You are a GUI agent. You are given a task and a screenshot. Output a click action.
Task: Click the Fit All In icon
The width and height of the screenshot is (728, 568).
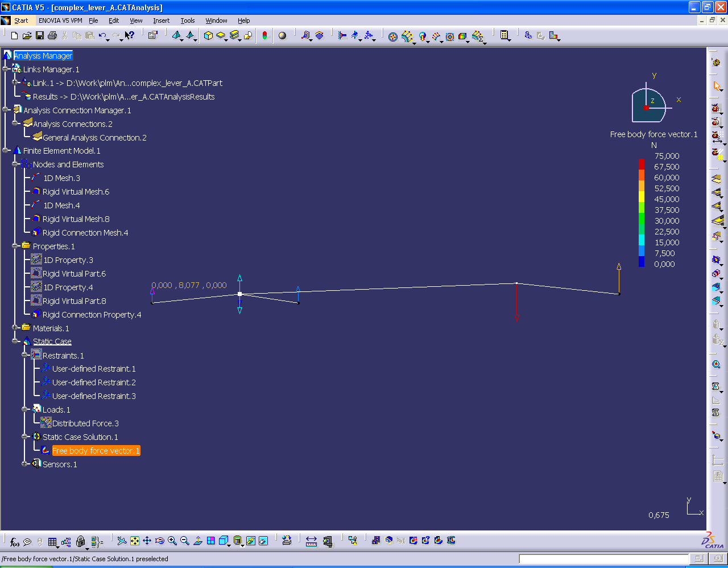(x=134, y=541)
